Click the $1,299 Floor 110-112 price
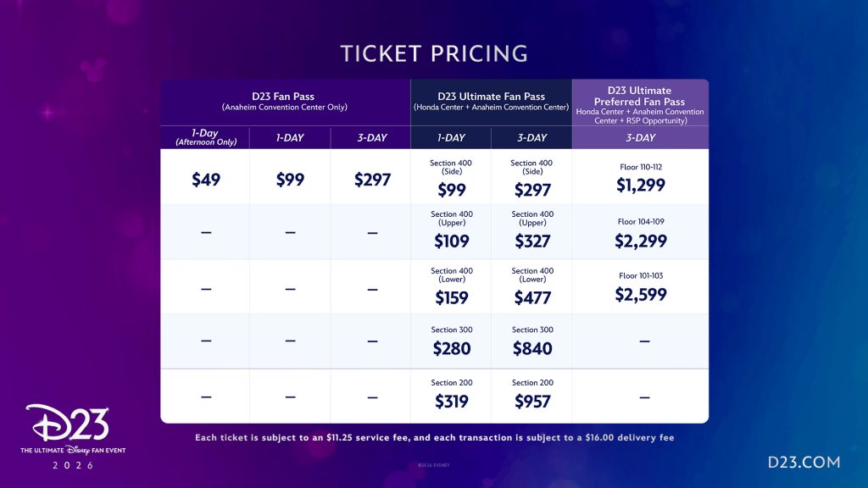 coord(640,185)
